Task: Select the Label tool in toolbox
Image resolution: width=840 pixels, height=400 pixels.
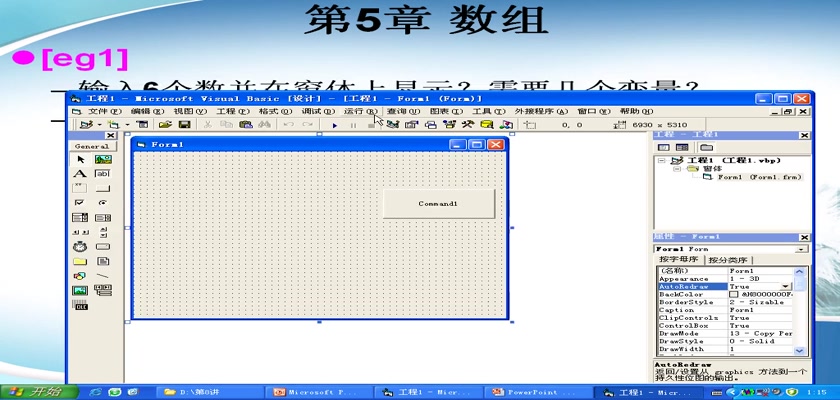Action: 80,174
